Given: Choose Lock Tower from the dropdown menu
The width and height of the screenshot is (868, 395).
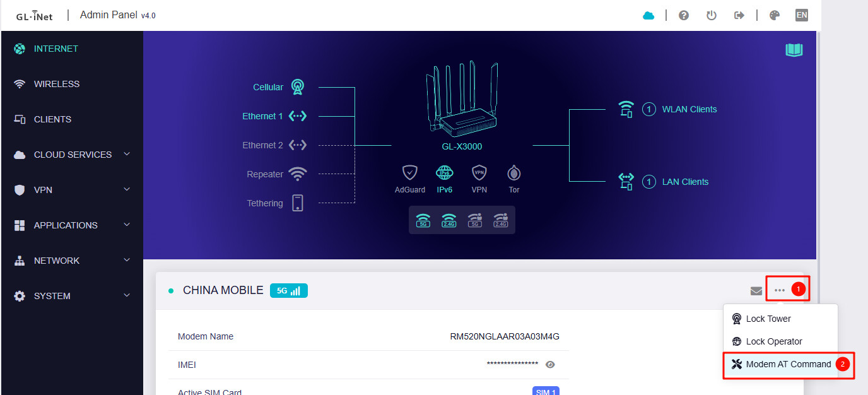Looking at the screenshot, I should point(768,319).
